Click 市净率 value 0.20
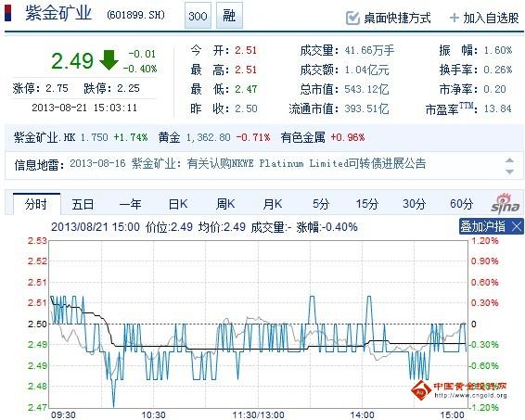This screenshot has width=525, height=420. (494, 89)
